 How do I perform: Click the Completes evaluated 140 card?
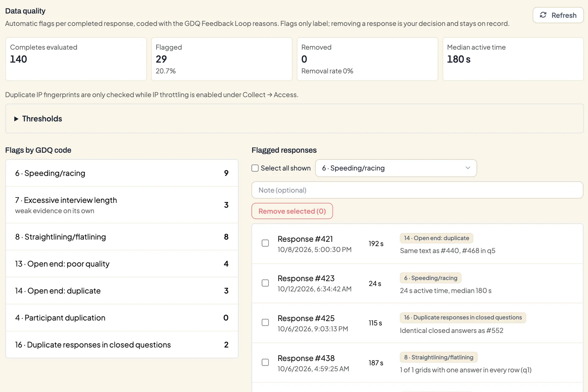point(76,59)
